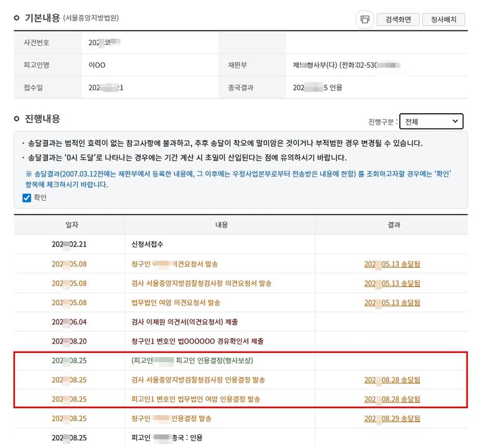Select 피고인1 변호인 법무법인 여암 인용결정 발송
Screen dimensions: 477x448
click(x=196, y=399)
